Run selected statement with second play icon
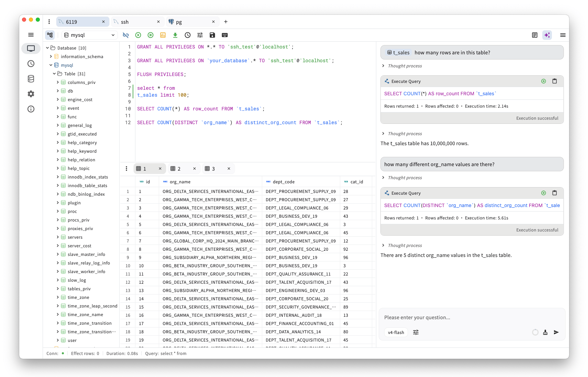The height and width of the screenshot is (377, 588). coord(151,35)
